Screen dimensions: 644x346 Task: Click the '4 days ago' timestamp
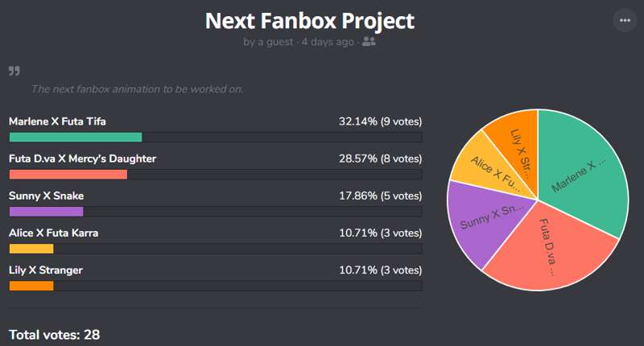tap(328, 42)
